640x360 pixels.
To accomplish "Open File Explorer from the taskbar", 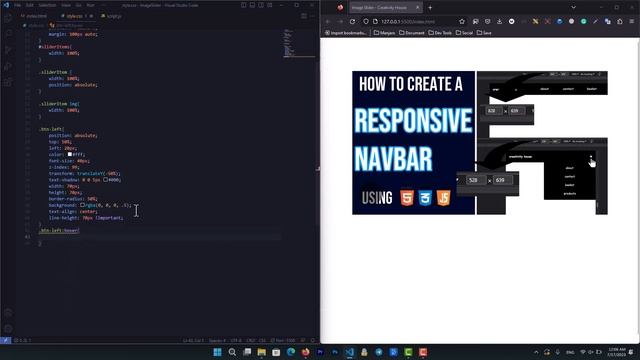I will click(262, 352).
